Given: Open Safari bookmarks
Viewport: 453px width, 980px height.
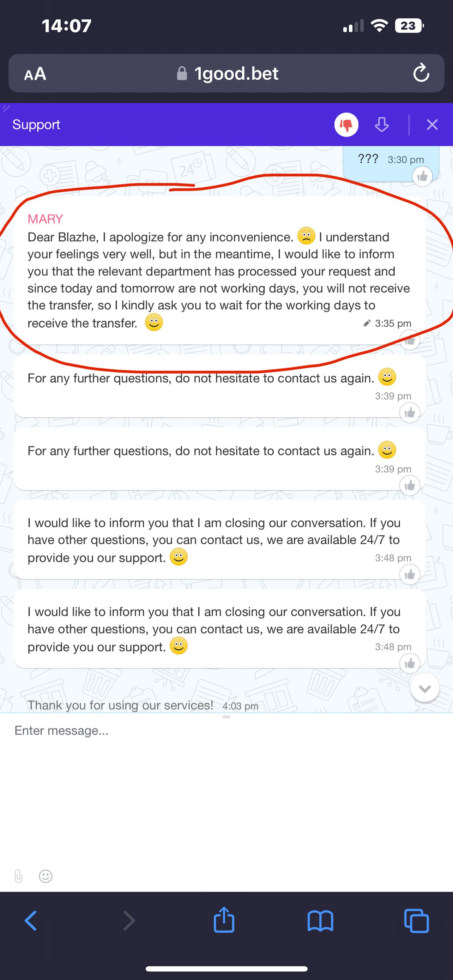Looking at the screenshot, I should 320,921.
